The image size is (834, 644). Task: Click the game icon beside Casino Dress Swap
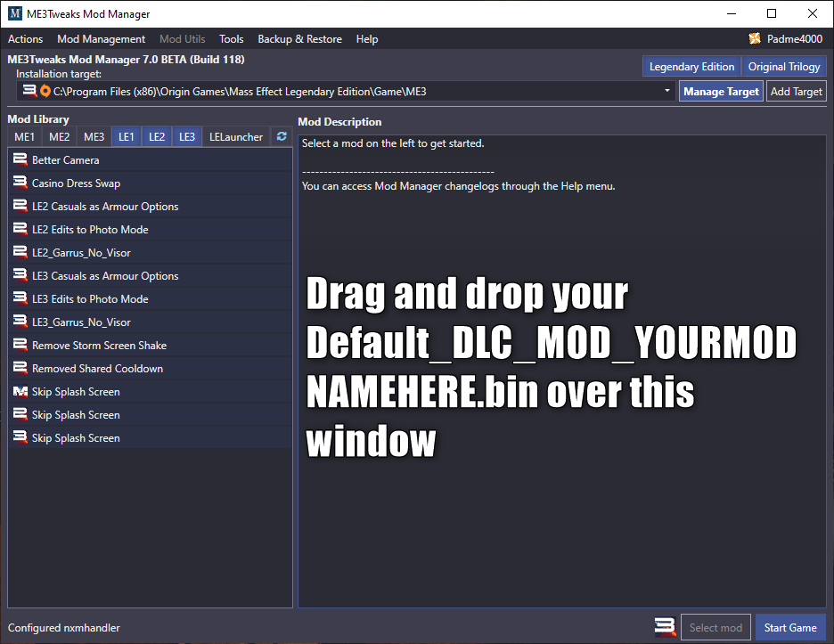tap(20, 183)
